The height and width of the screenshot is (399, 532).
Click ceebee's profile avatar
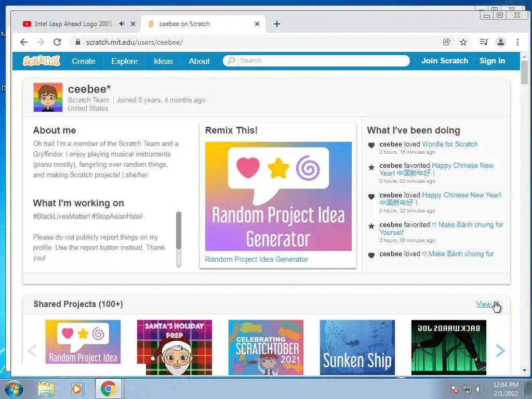point(48,97)
